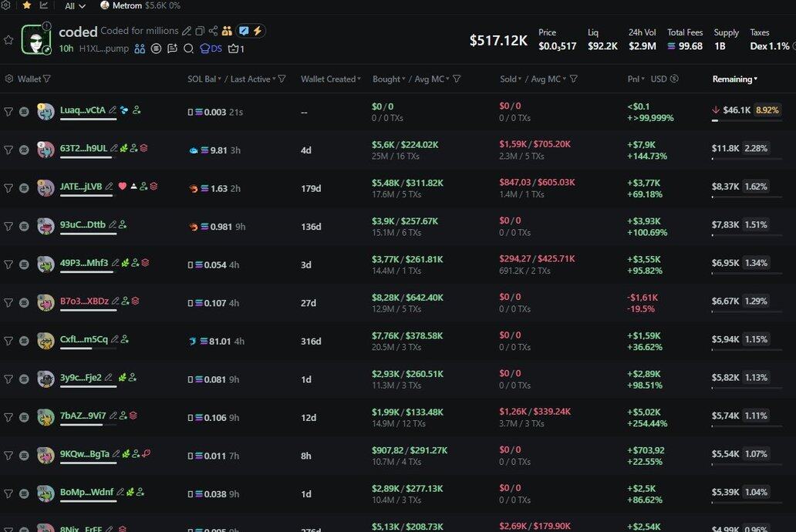Toggle row filter funnel for BoMp...Wdnf

point(8,493)
